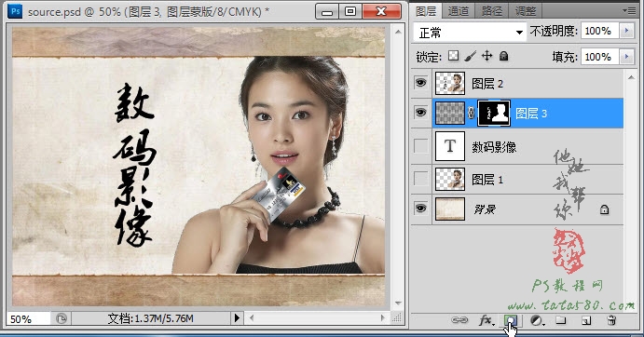Open the fx layer style menu
The height and width of the screenshot is (337, 644).
click(486, 320)
